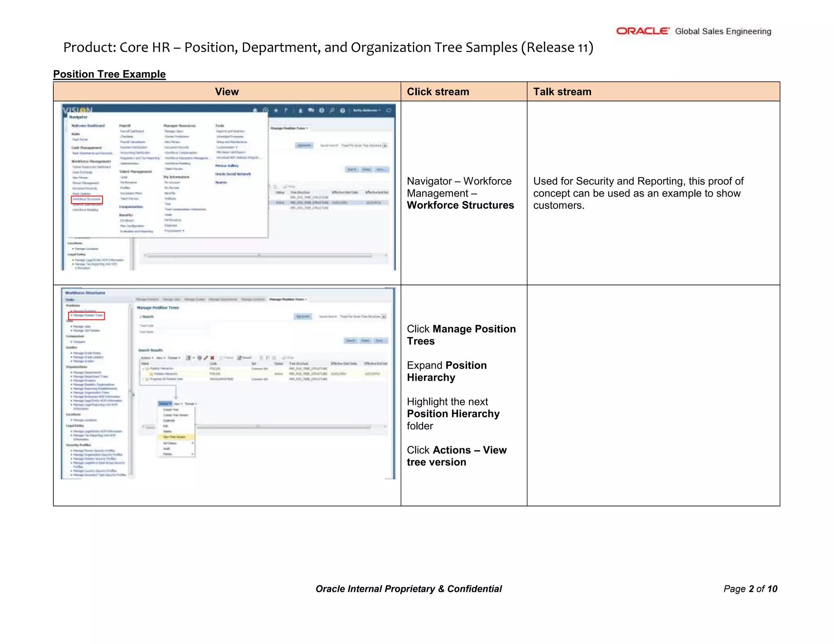Click the Oracle logo at page top

pos(642,31)
